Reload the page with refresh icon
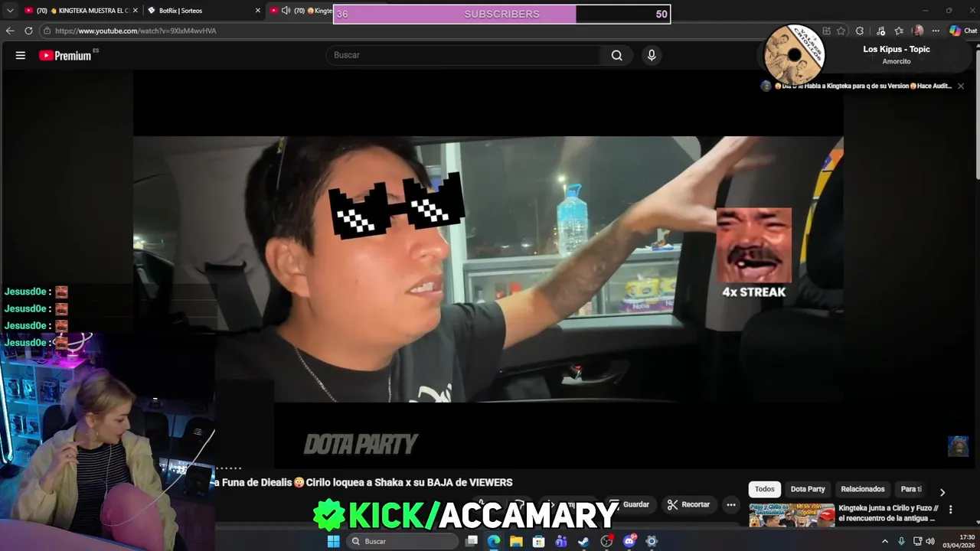The height and width of the screenshot is (551, 980). (x=28, y=31)
